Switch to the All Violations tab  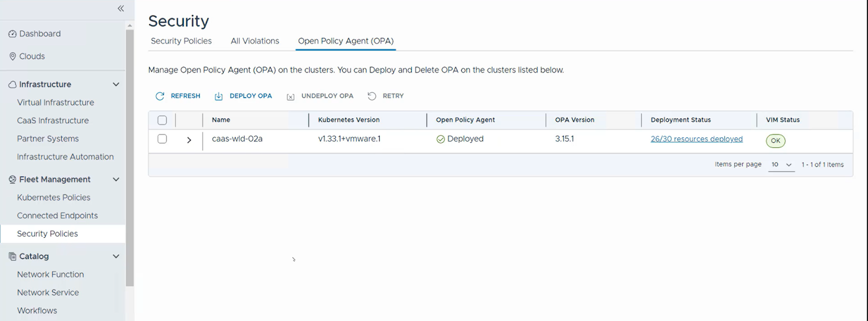coord(255,41)
